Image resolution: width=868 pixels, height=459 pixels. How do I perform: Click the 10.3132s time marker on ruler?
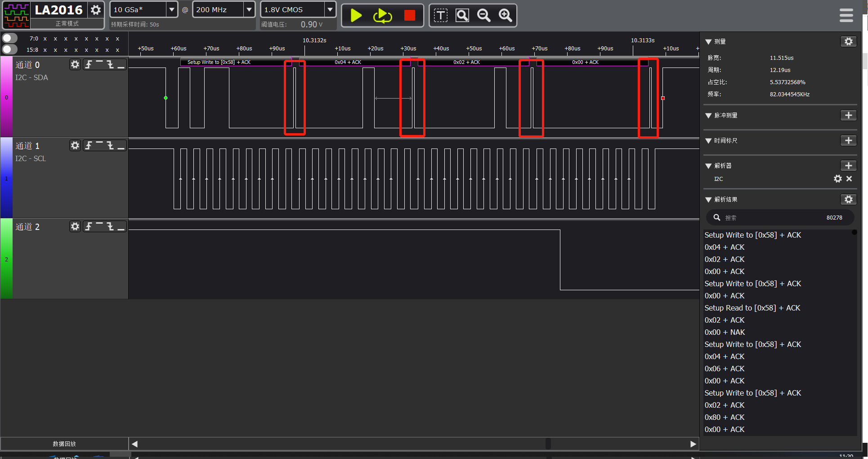(314, 40)
